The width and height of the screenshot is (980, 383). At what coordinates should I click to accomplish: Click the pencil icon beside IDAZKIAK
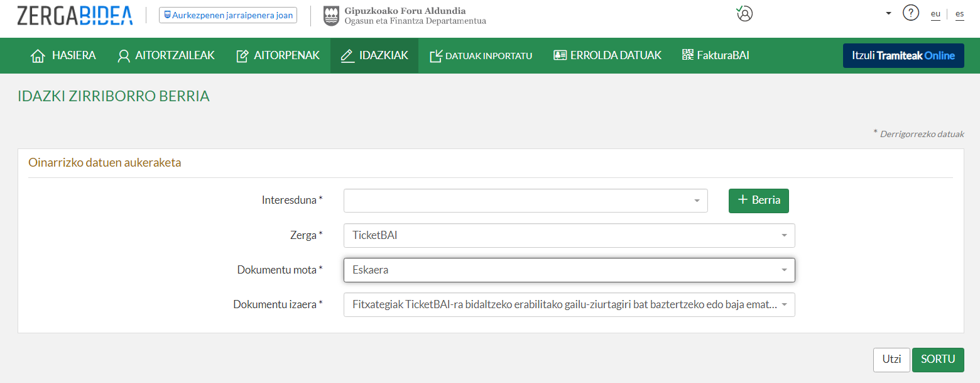pyautogui.click(x=347, y=56)
